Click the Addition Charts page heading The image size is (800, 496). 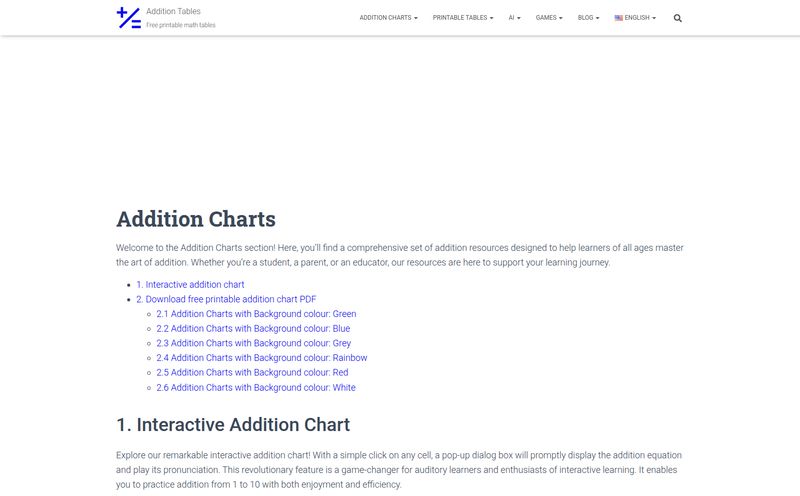[x=196, y=219]
